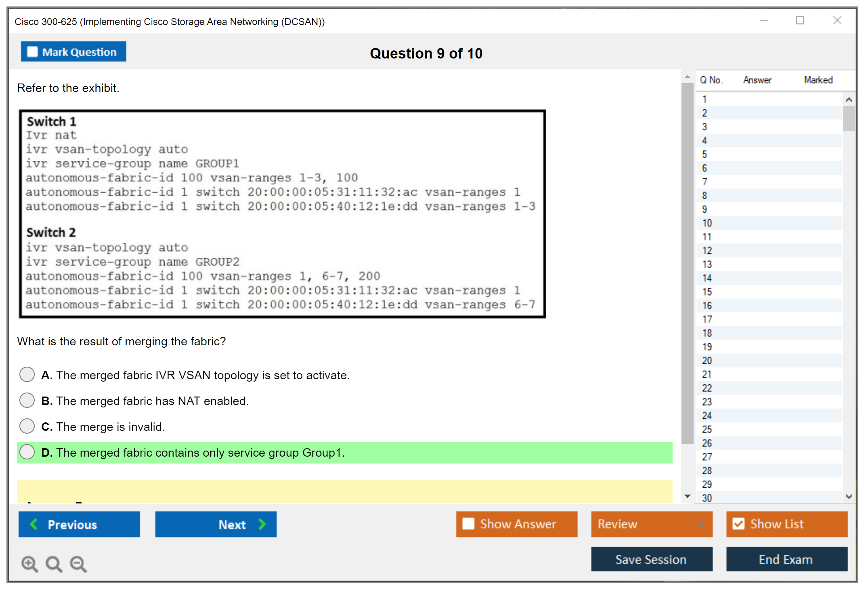868x593 pixels.
Task: Enable the Show Answer checkbox
Action: point(468,524)
